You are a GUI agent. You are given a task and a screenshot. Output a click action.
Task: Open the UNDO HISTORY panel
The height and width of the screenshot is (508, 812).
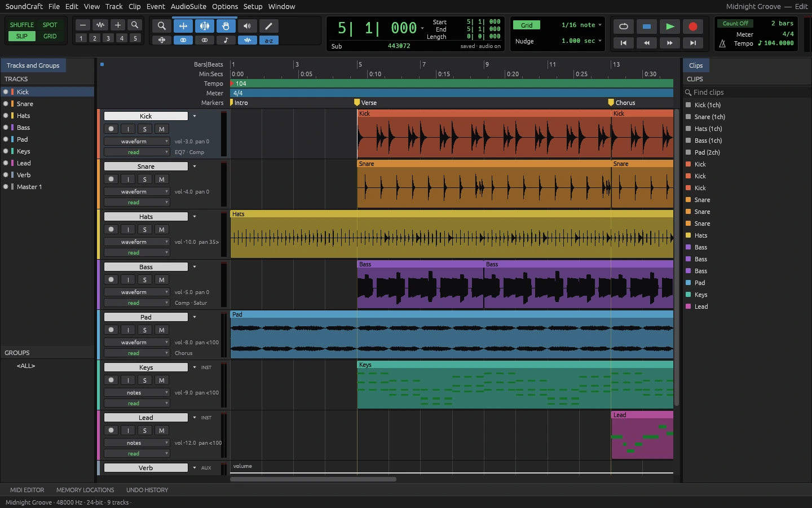click(x=147, y=490)
